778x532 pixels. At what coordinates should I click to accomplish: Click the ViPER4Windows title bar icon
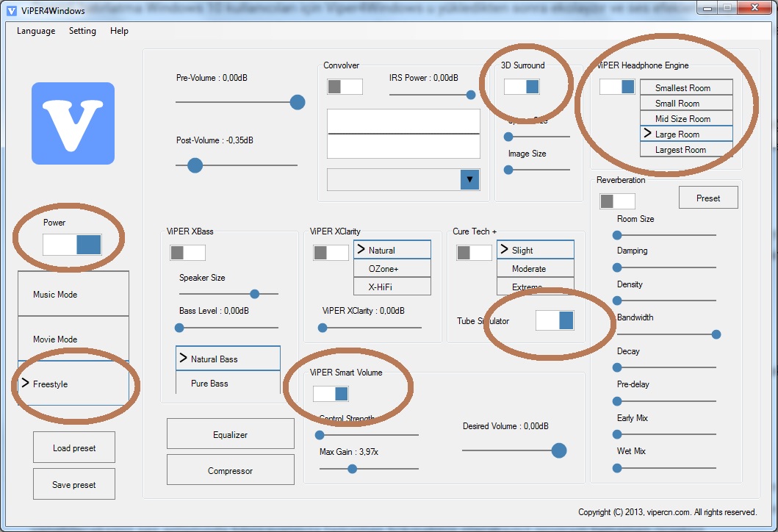(x=11, y=10)
